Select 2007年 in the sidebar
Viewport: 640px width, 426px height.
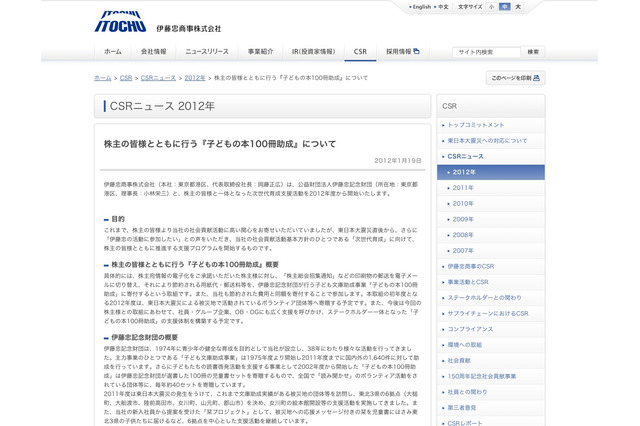click(491, 251)
